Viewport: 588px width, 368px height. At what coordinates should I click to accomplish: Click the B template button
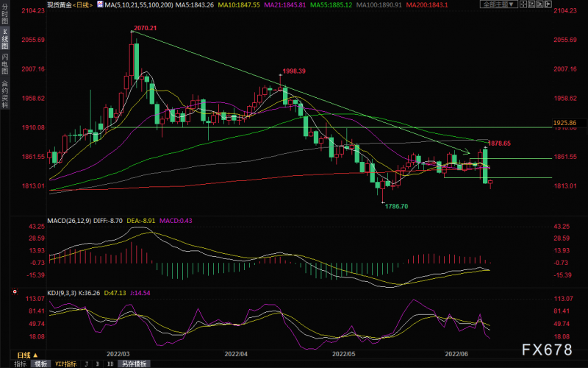point(98,364)
